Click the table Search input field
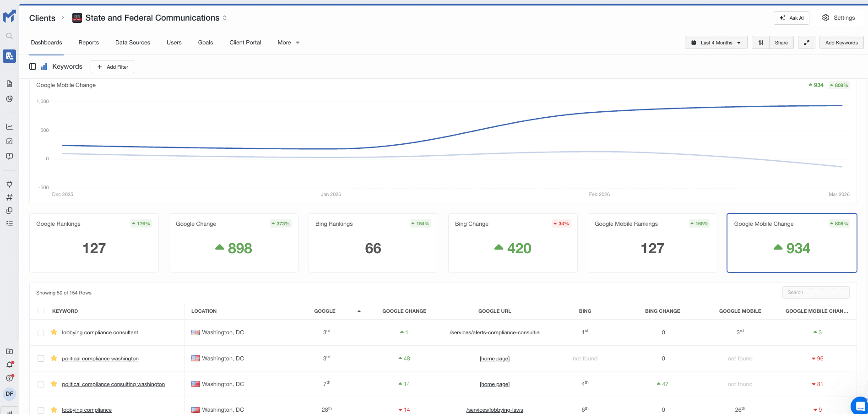868x414 pixels. pyautogui.click(x=815, y=292)
